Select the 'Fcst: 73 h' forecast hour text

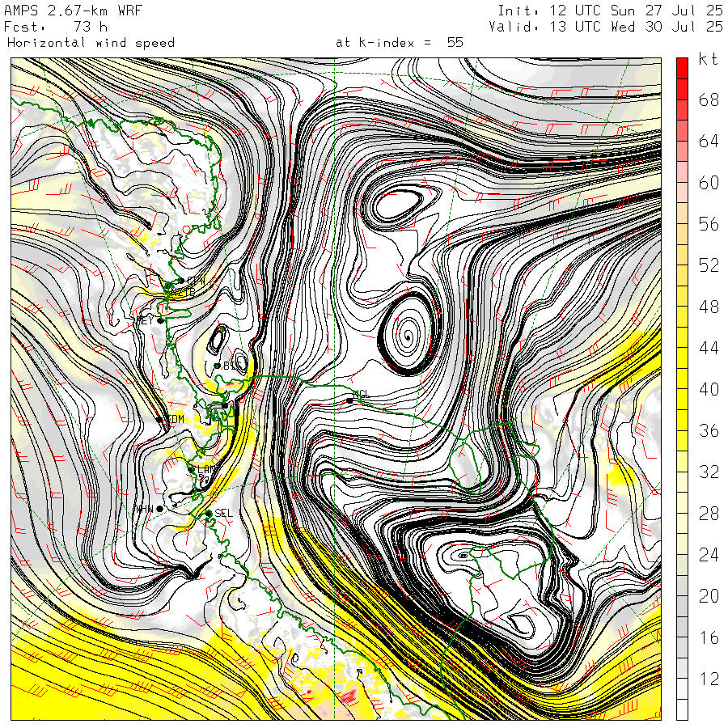[x=56, y=27]
